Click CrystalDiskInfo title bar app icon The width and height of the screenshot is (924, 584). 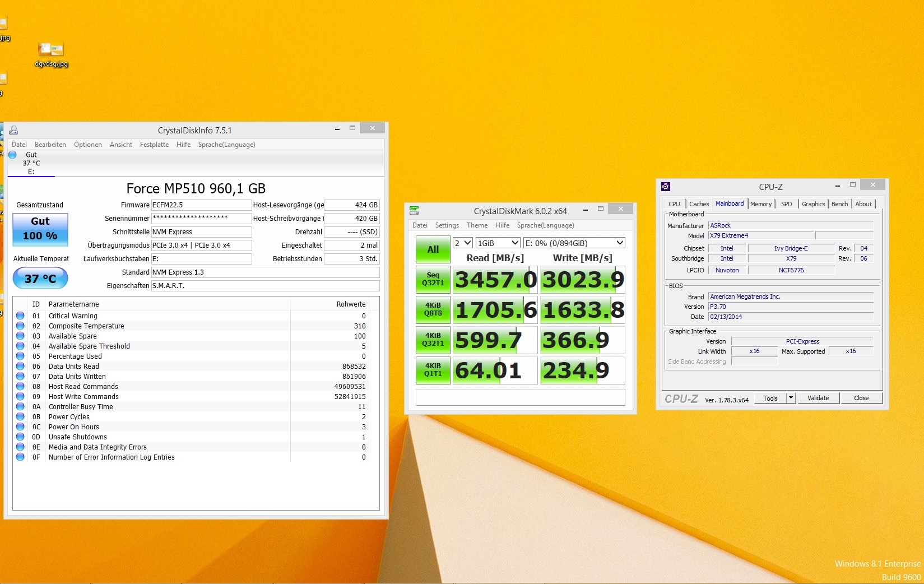tap(14, 130)
